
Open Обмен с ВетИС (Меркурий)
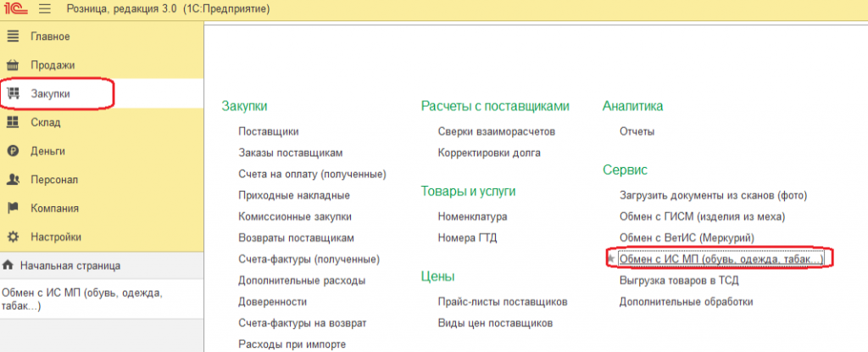pyautogui.click(x=687, y=237)
